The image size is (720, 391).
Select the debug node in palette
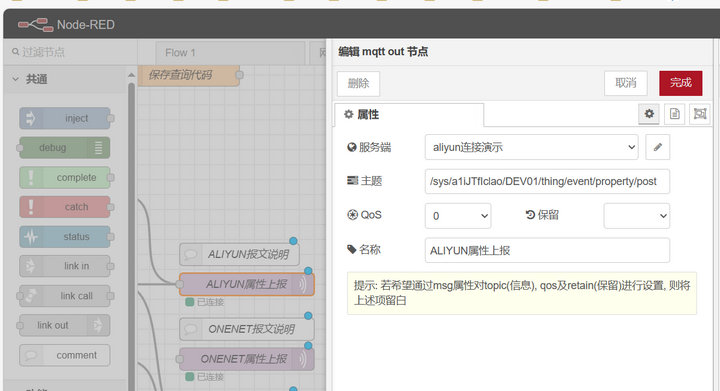pos(65,148)
